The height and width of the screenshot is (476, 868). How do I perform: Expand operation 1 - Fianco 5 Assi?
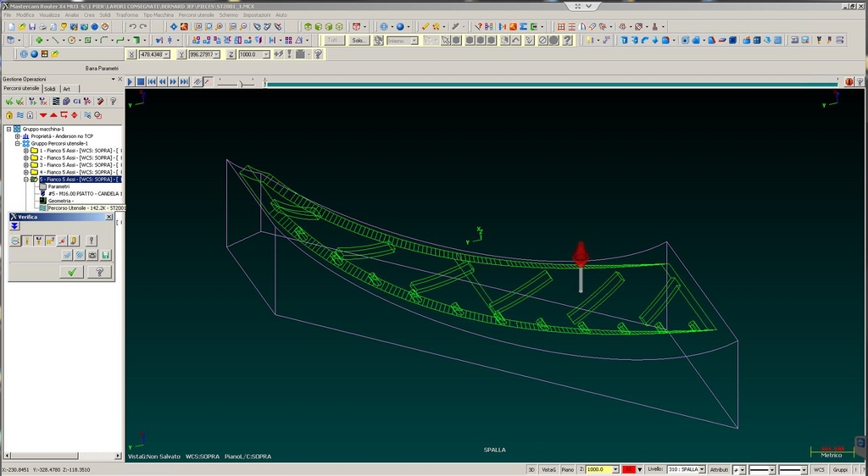pyautogui.click(x=25, y=151)
